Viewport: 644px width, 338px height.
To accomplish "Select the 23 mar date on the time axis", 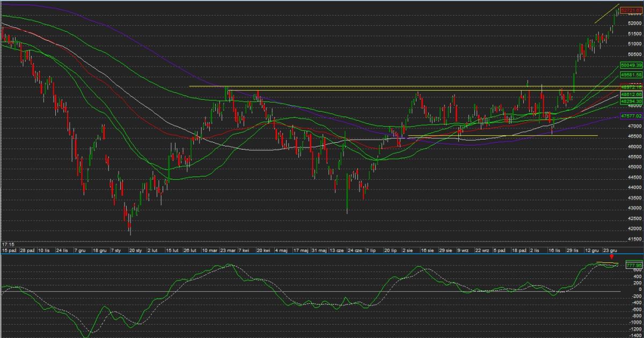I will (x=229, y=251).
